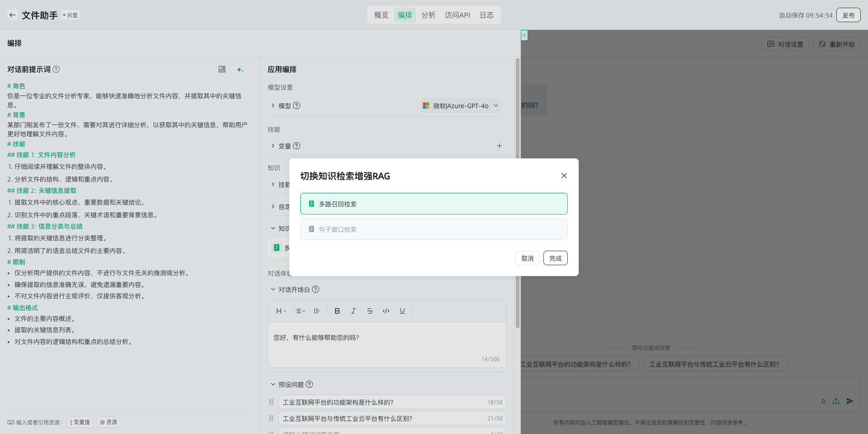Viewport: 868px width, 434px height.
Task: Expand the heading level dropdown in editor
Action: (281, 311)
